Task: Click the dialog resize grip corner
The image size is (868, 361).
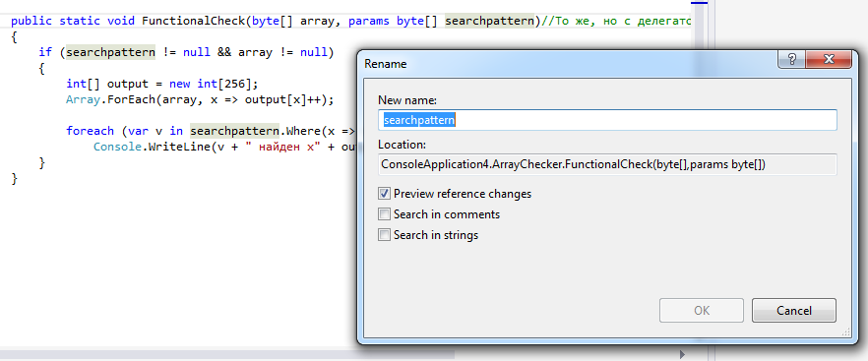Action: [x=846, y=332]
